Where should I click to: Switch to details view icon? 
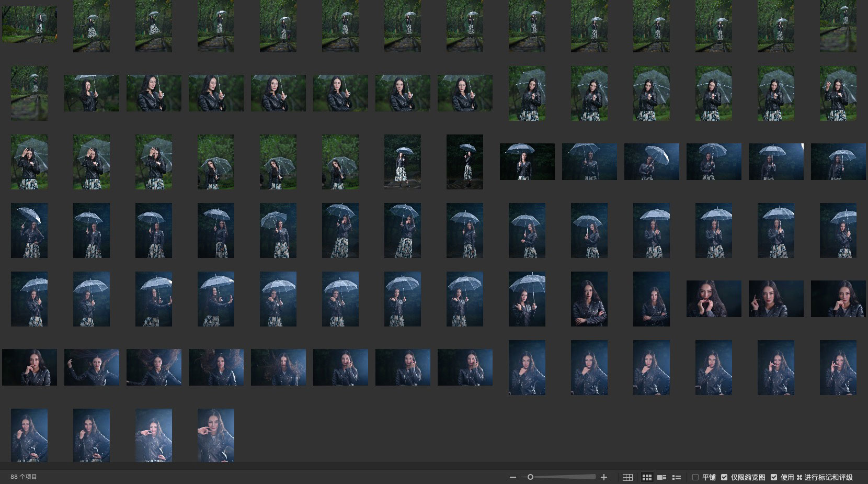(x=661, y=477)
